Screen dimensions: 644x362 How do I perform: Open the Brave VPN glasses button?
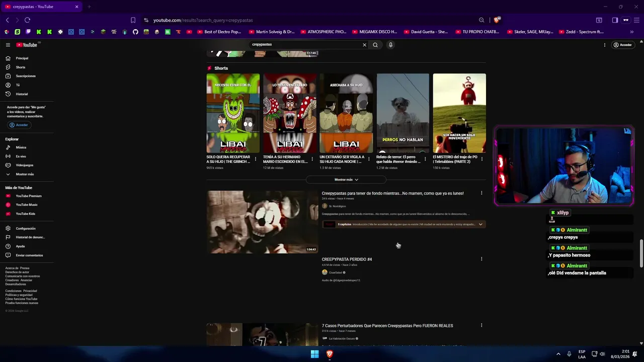[626, 20]
